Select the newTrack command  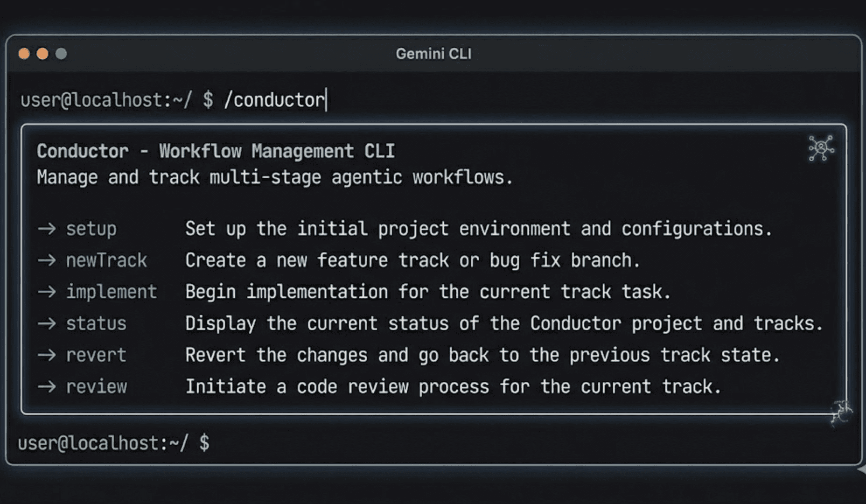106,260
